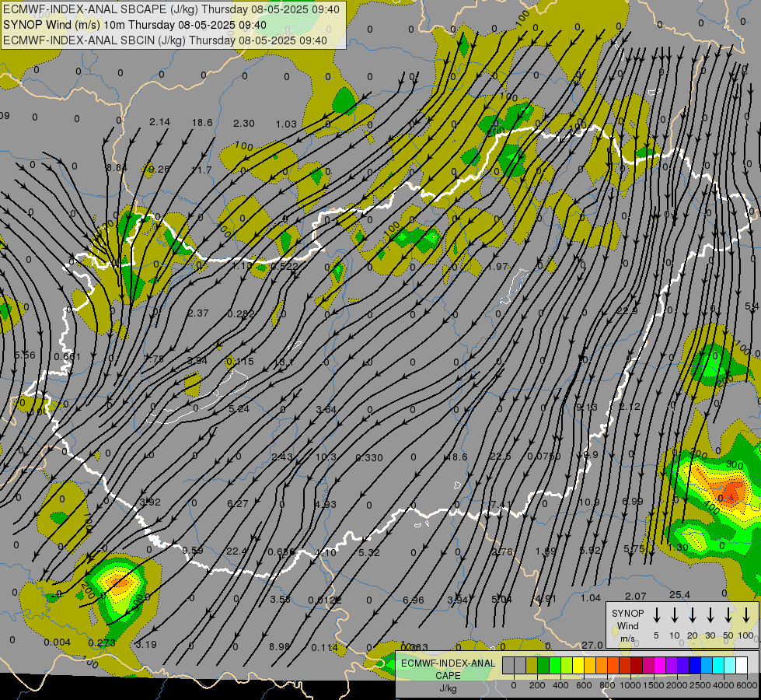This screenshot has height=700, width=761.
Task: Click the 200 label under the color bar
Action: (537, 685)
